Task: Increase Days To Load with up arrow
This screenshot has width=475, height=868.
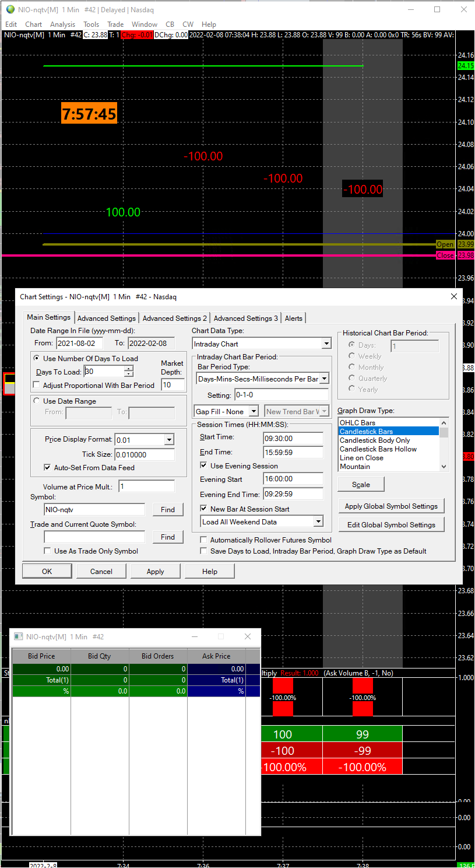Action: pyautogui.click(x=128, y=369)
